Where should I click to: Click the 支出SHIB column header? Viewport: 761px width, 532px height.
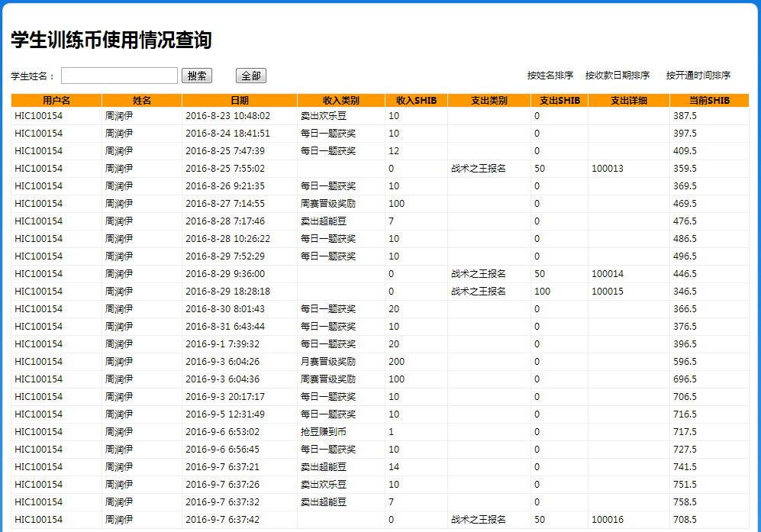point(559,101)
